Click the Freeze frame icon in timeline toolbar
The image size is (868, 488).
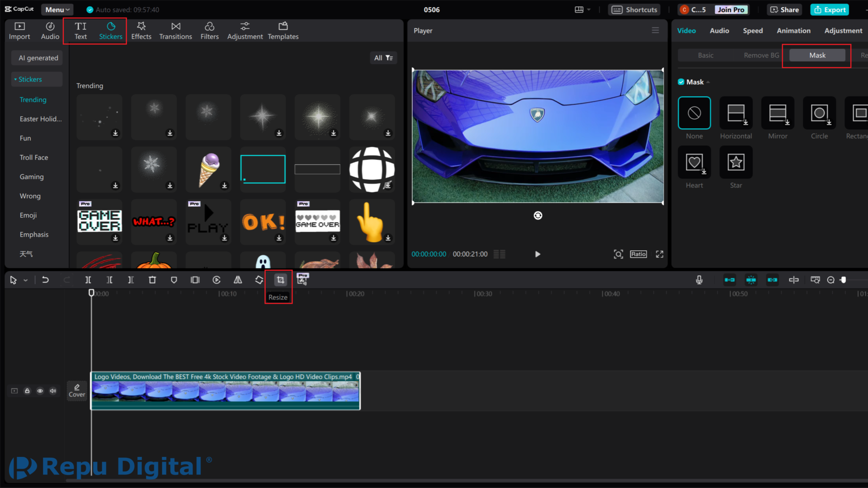(195, 280)
